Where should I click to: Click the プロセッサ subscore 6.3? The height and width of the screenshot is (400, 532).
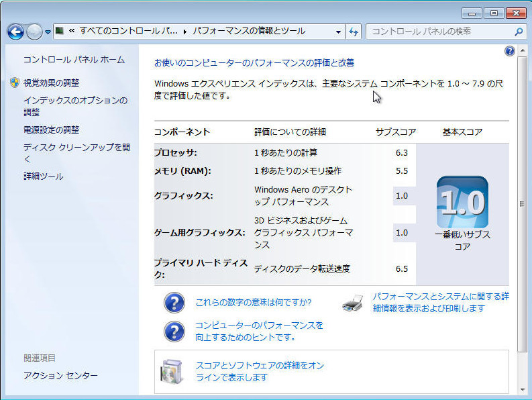[402, 153]
